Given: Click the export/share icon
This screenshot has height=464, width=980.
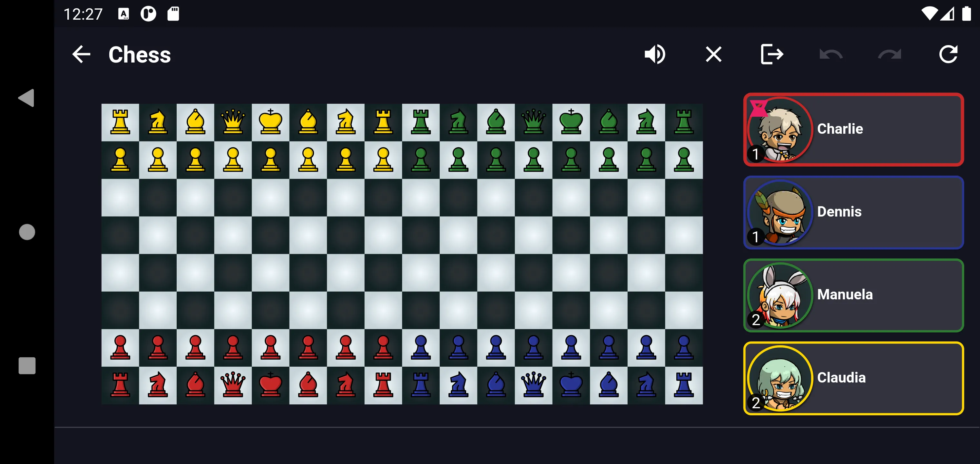Looking at the screenshot, I should (770, 55).
